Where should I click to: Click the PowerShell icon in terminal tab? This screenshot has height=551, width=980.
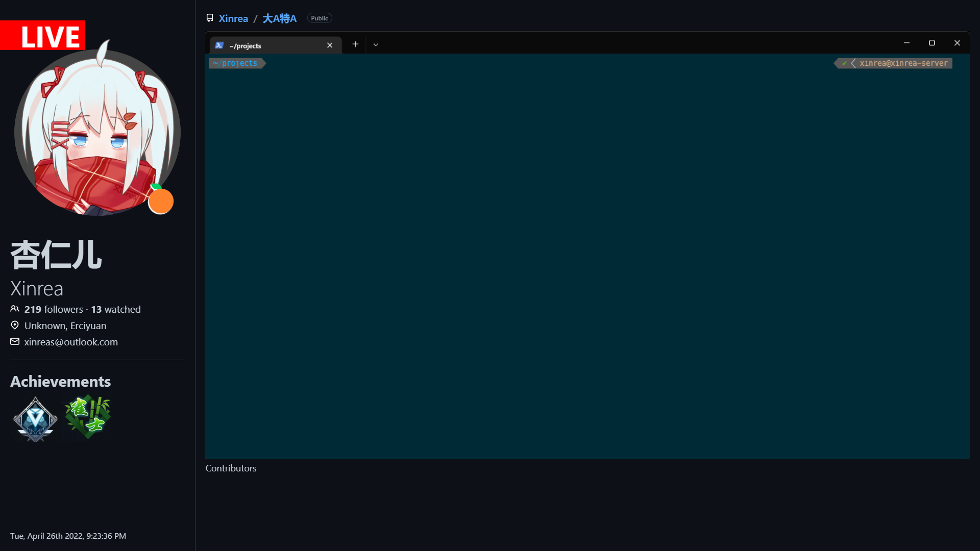219,45
